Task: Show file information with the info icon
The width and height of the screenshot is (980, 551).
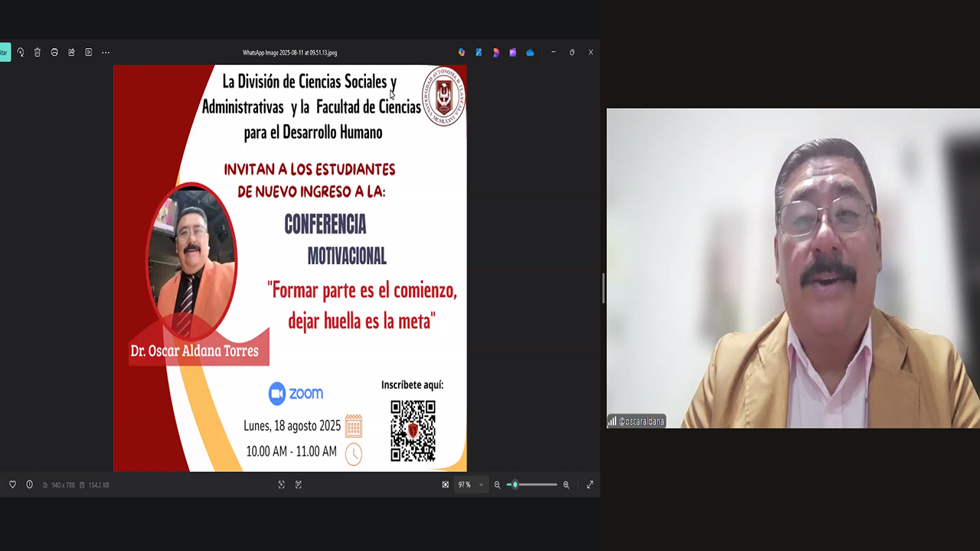Action: point(30,484)
